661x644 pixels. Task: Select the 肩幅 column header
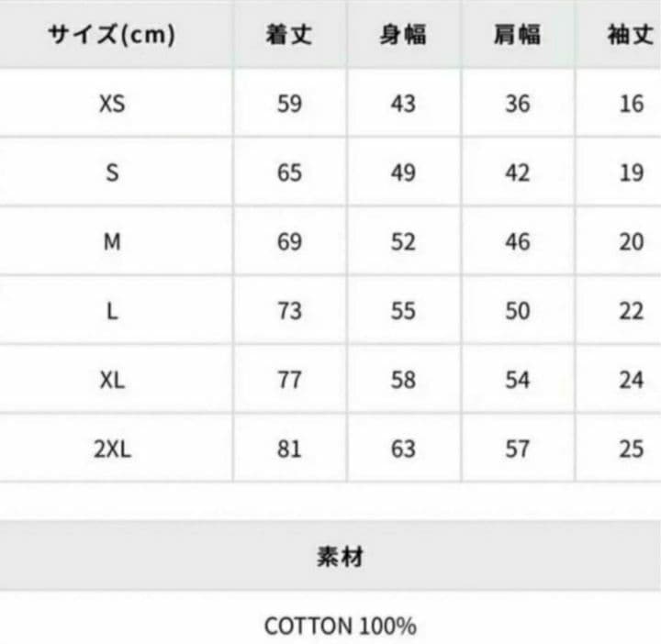click(x=517, y=36)
